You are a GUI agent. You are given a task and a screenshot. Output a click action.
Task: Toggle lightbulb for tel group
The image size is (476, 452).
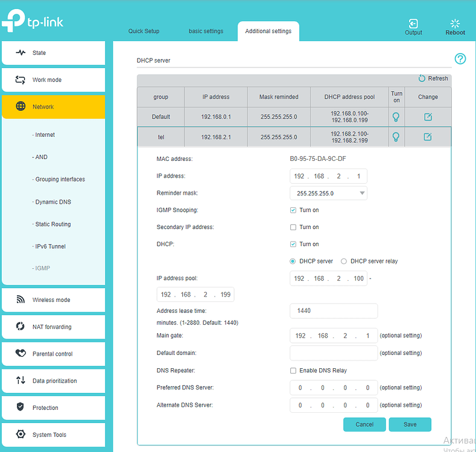(x=396, y=137)
